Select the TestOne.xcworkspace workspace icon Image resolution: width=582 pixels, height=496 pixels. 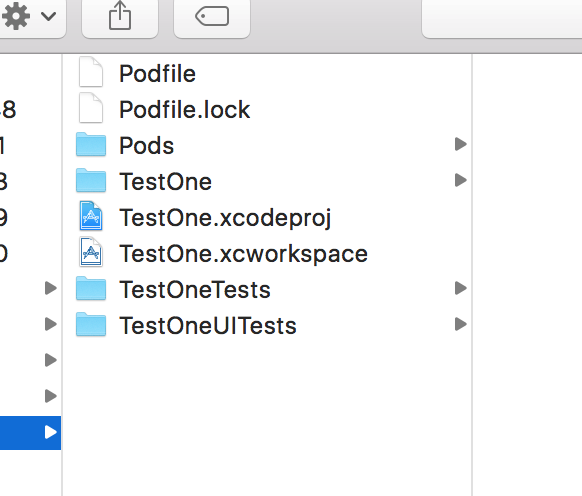[91, 252]
